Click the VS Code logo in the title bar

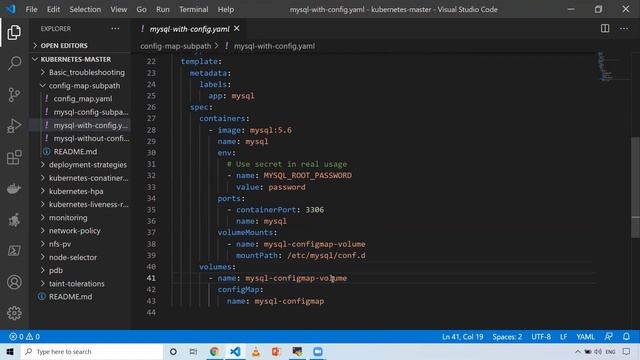coord(11,9)
